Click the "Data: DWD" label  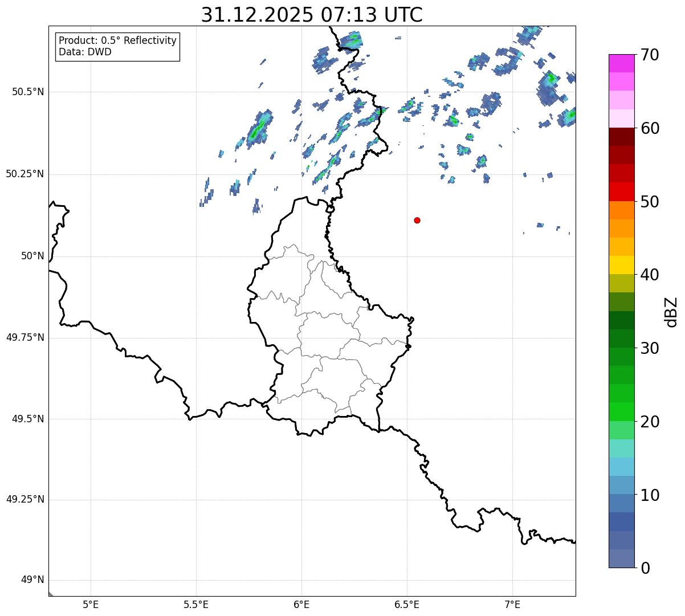85,52
